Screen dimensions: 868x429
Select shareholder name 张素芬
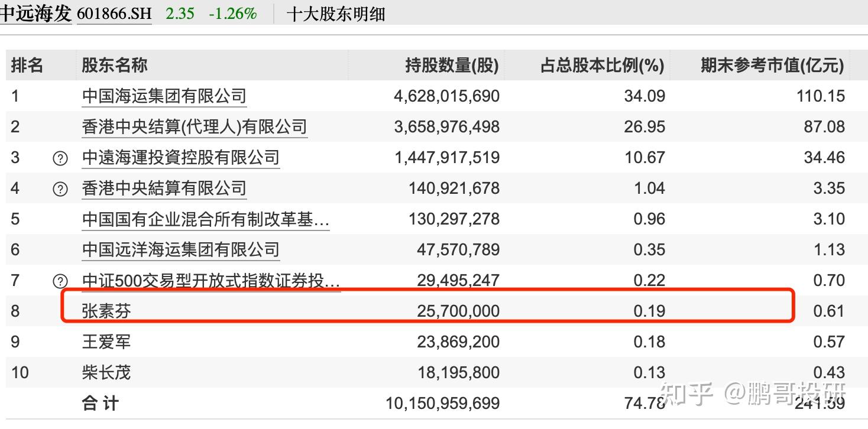(106, 311)
